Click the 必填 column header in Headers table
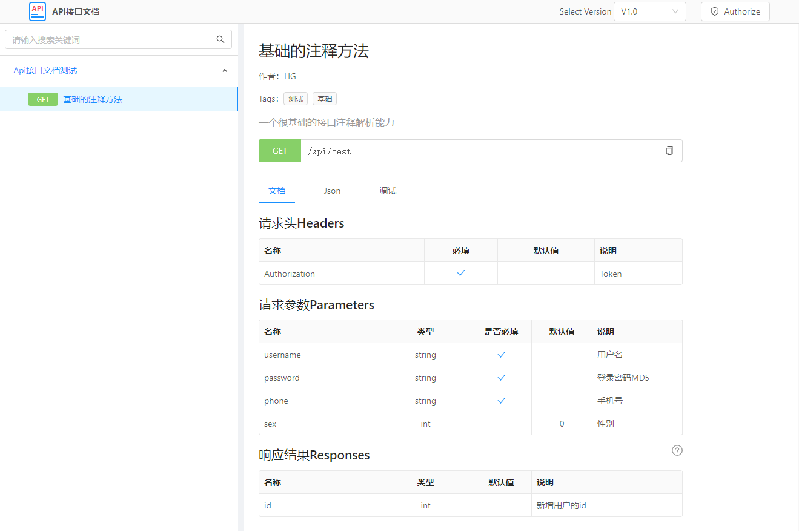The width and height of the screenshot is (799, 532). click(x=461, y=251)
